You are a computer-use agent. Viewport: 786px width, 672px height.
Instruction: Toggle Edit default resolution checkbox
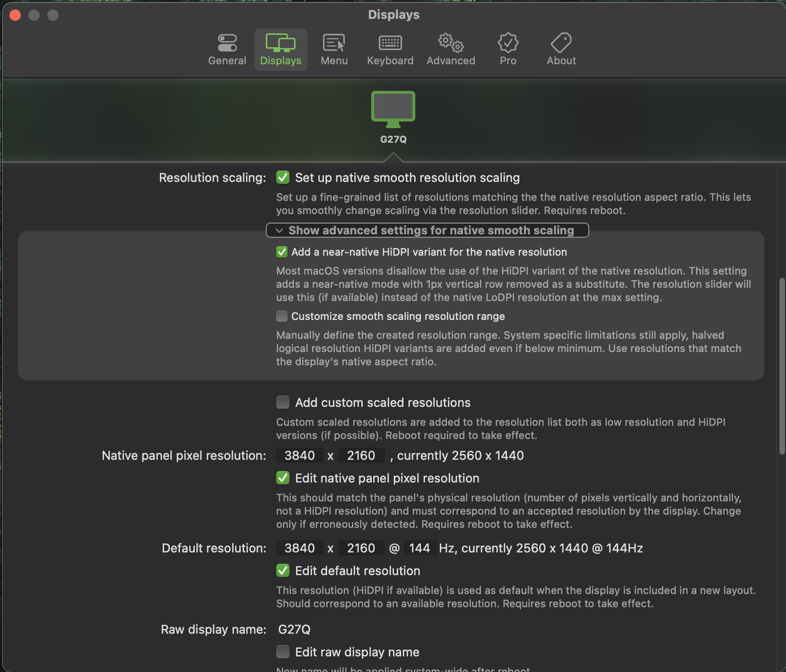coord(283,571)
